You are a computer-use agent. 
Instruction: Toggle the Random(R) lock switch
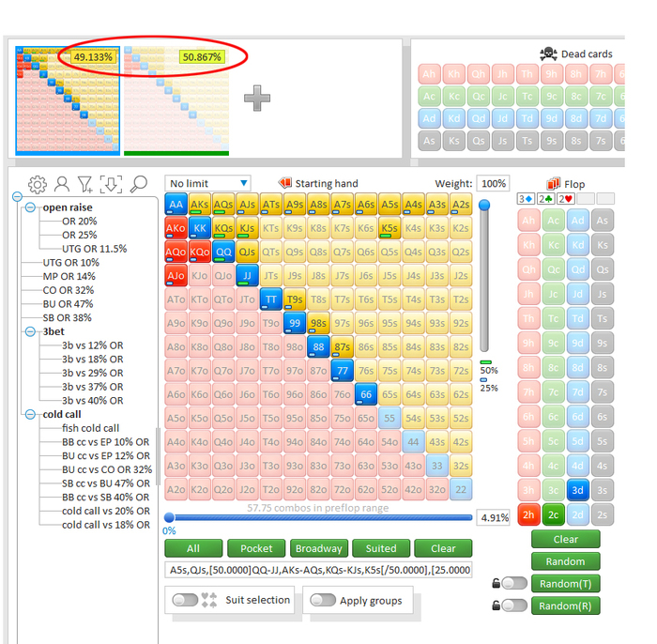513,606
